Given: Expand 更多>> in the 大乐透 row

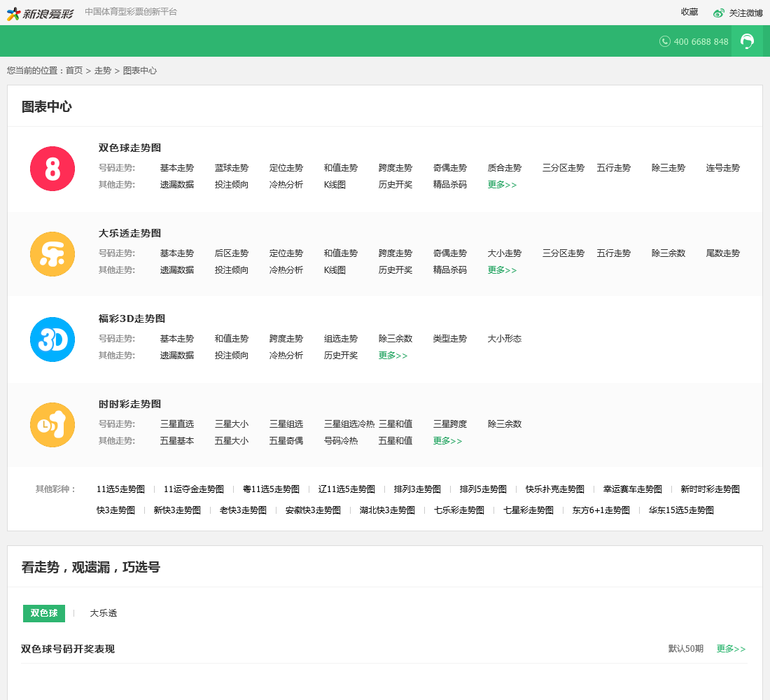Looking at the screenshot, I should pos(502,270).
